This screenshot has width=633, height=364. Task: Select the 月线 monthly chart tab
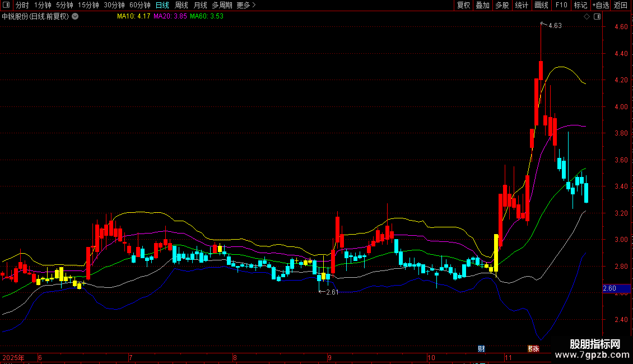pos(200,5)
